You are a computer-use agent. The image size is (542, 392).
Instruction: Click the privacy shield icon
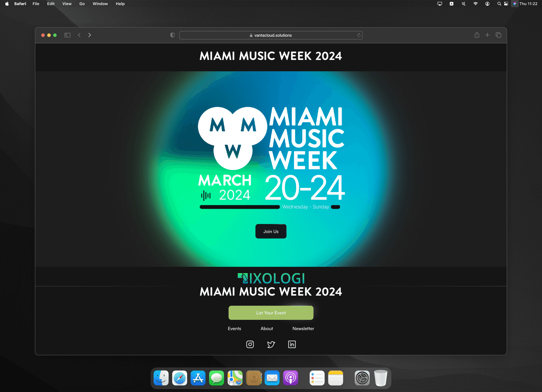coord(173,35)
